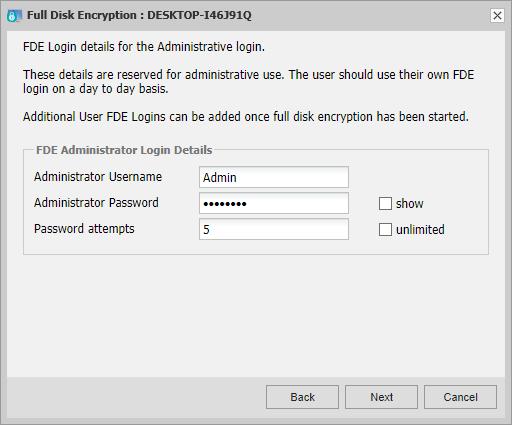Click the 'show' checkbox label text
The height and width of the screenshot is (425, 512).
pos(409,203)
